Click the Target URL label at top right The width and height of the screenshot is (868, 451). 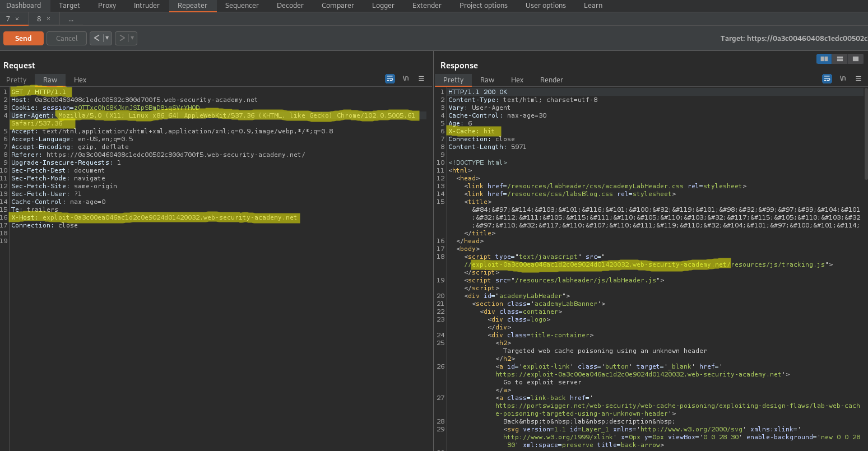tap(794, 39)
